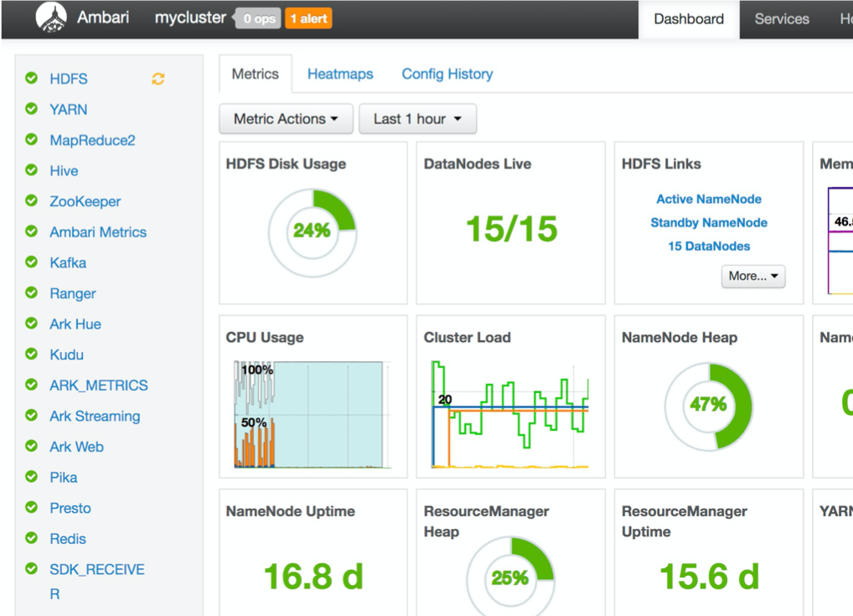Click the green status icon beside MapReduce2
853x616 pixels.
(x=32, y=139)
